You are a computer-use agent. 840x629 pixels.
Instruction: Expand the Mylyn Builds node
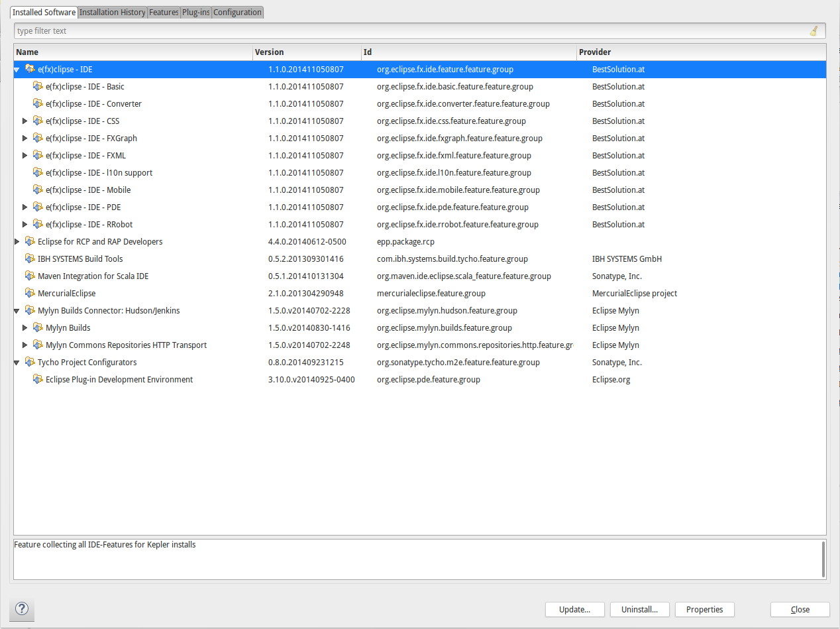(x=25, y=327)
